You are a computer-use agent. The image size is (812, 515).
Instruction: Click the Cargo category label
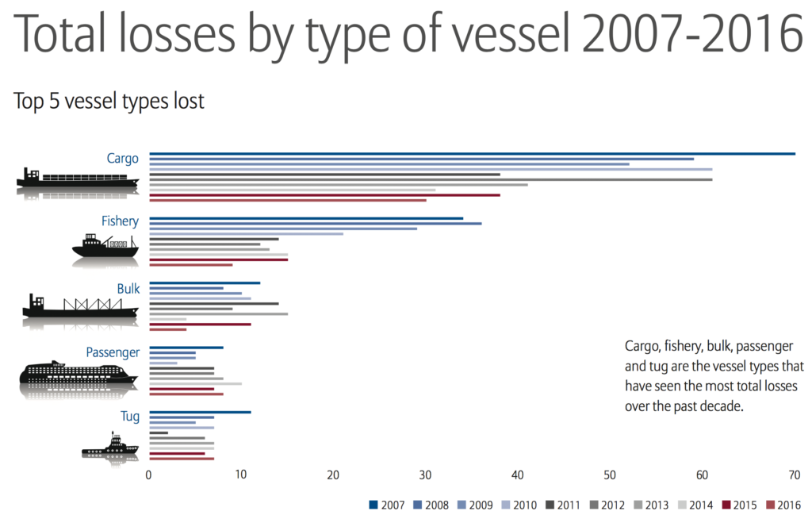pyautogui.click(x=123, y=159)
